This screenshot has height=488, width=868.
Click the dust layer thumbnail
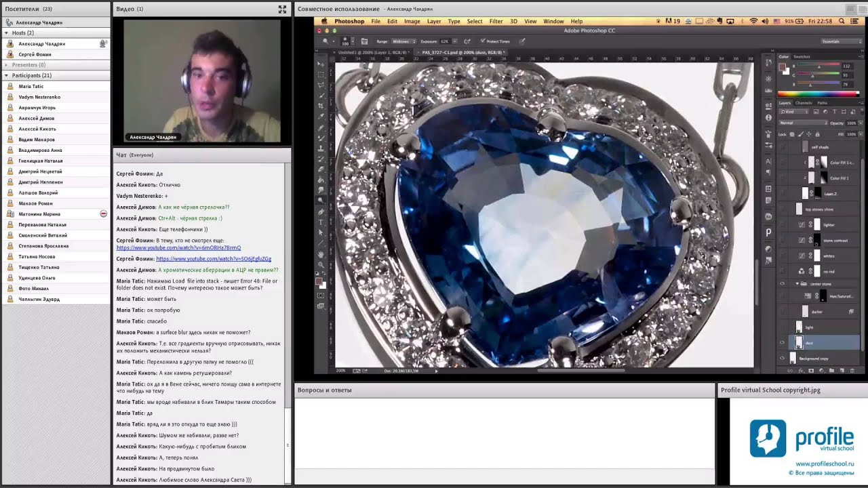click(x=799, y=342)
